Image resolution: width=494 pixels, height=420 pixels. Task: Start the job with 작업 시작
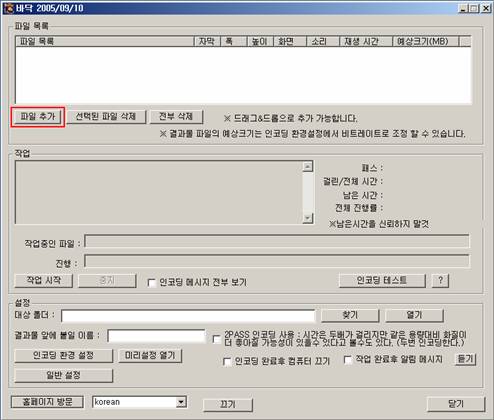(x=44, y=280)
